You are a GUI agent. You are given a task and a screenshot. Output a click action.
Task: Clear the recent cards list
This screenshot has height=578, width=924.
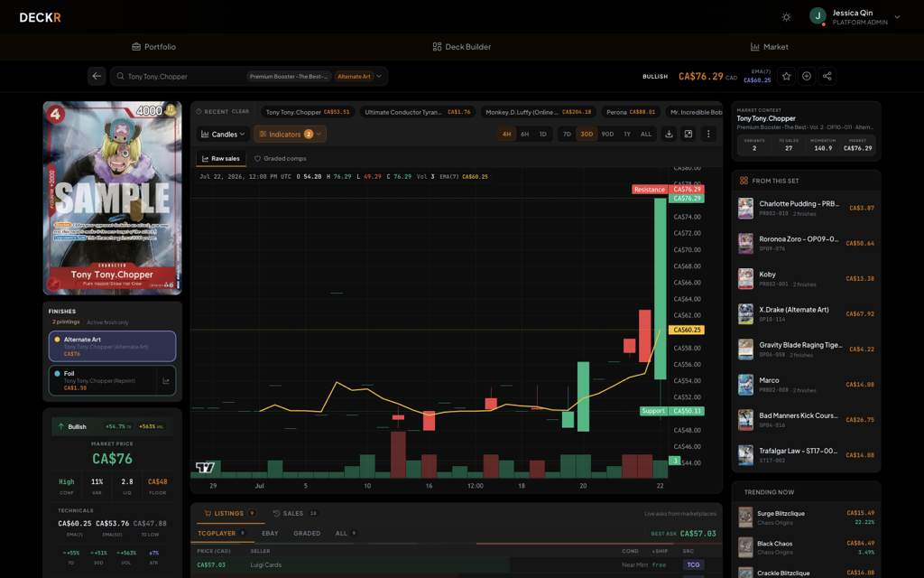pyautogui.click(x=240, y=111)
